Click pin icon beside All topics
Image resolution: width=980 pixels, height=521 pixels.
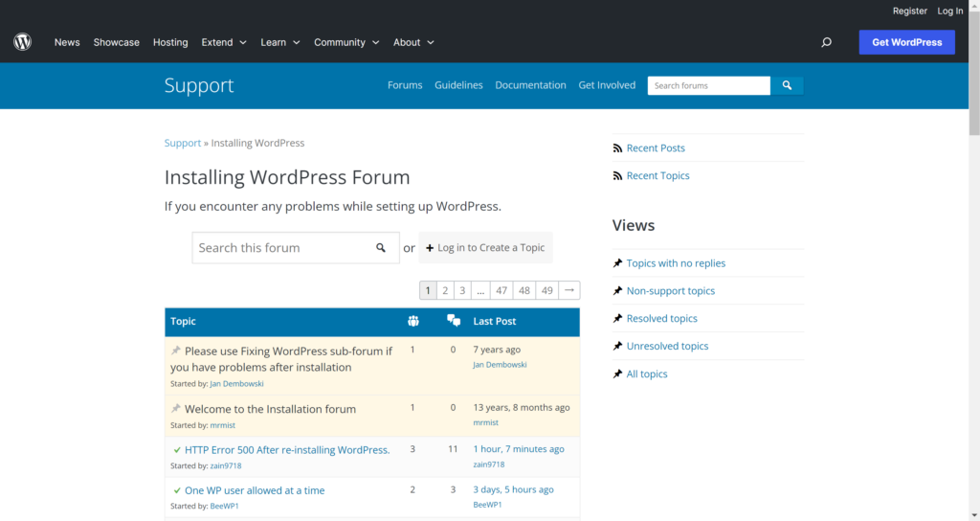pyautogui.click(x=617, y=374)
